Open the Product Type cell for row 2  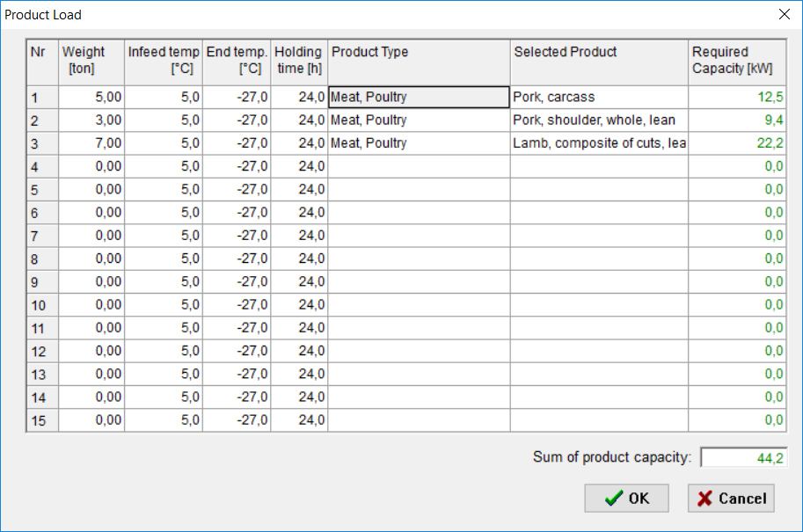click(x=419, y=120)
